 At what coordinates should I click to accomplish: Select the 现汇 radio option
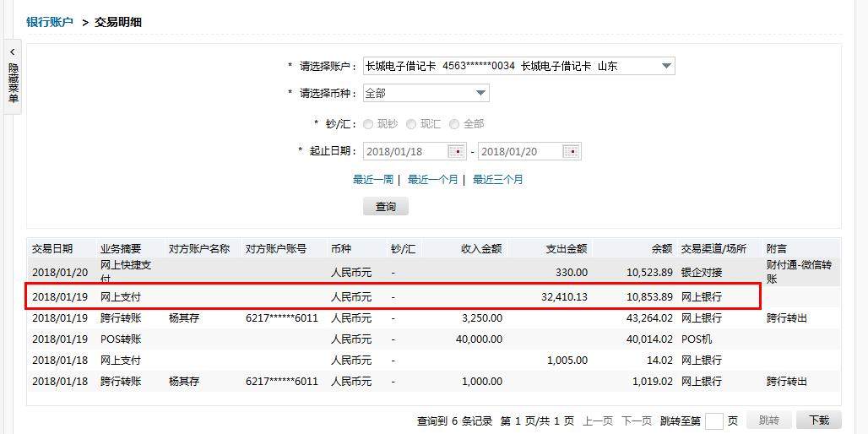pos(411,124)
